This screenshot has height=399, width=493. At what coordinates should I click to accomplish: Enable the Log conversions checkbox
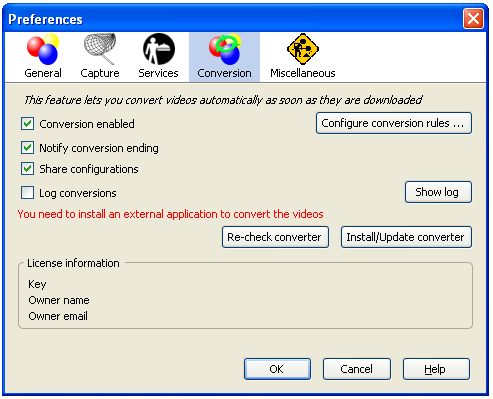pyautogui.click(x=27, y=193)
